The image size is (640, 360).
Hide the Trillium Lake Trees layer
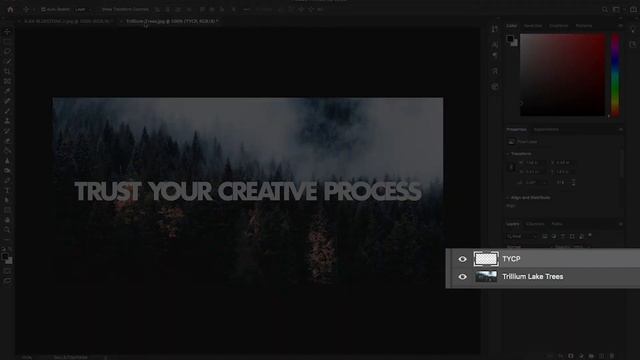pyautogui.click(x=462, y=277)
